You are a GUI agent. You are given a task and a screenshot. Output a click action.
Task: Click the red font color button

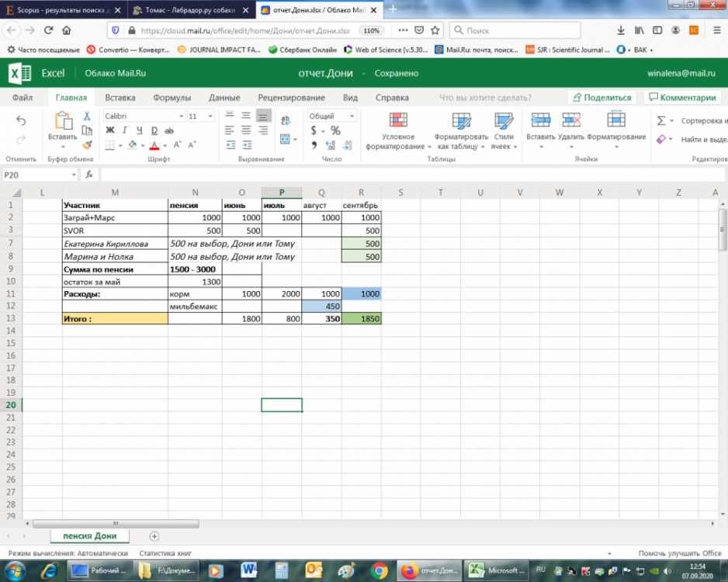(154, 145)
